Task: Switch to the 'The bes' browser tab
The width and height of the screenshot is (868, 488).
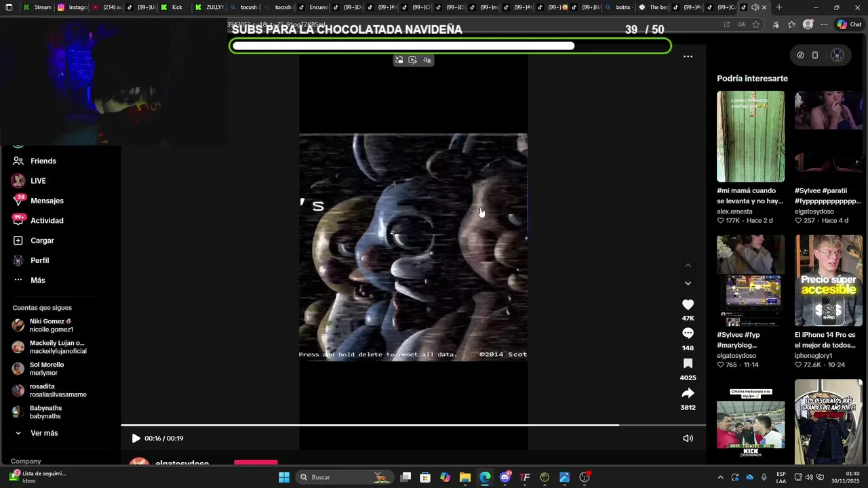Action: (652, 7)
